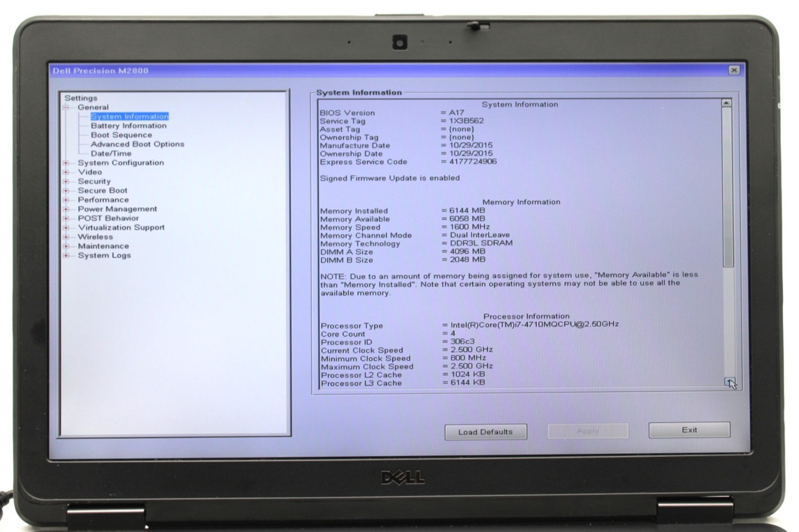Select the Security category label
This screenshot has width=799, height=532.
(x=94, y=181)
